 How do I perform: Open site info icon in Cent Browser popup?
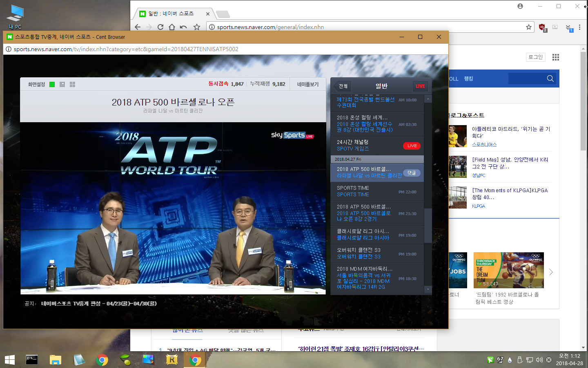[x=8, y=49]
